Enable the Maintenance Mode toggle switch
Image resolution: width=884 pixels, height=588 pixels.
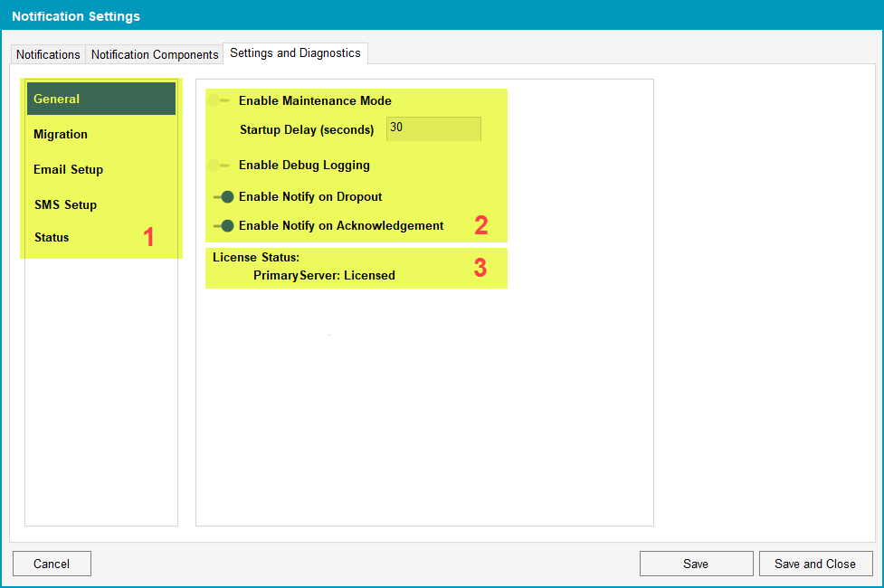218,100
